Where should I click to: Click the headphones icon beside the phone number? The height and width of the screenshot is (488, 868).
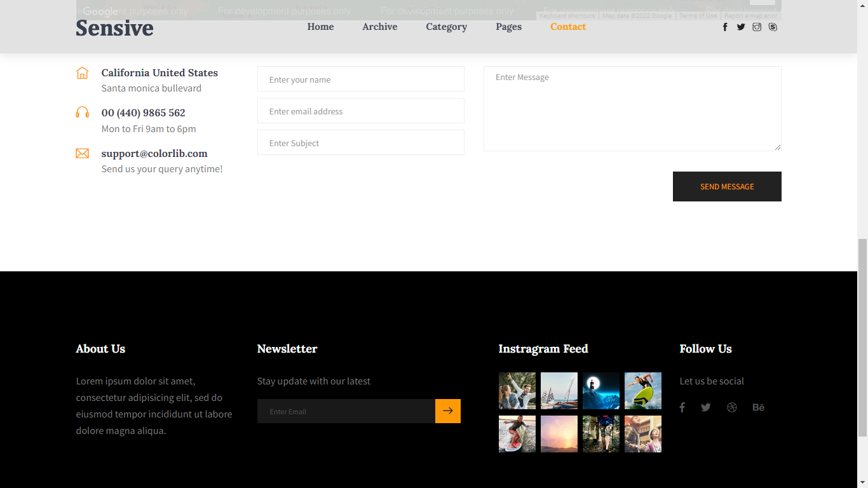[82, 113]
